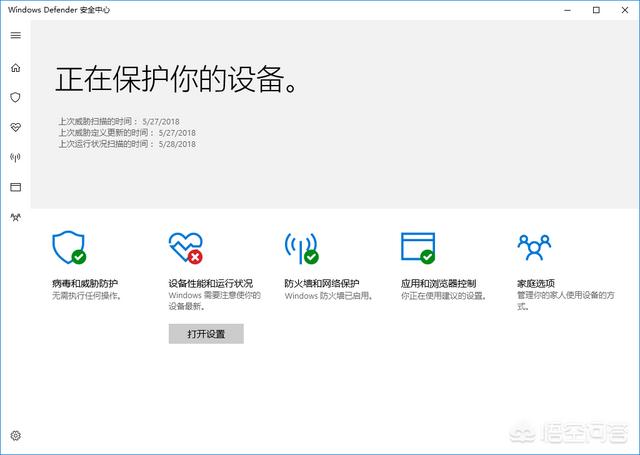Open the 应用和浏览器控制 section title
Viewport: 640px width, 455px height.
point(438,283)
